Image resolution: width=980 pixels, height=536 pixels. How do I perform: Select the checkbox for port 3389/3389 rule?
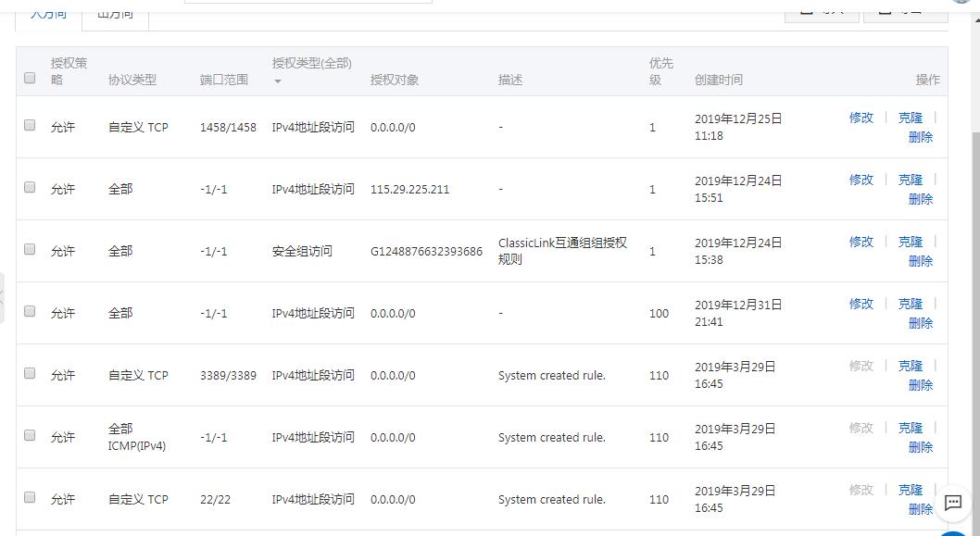(30, 373)
